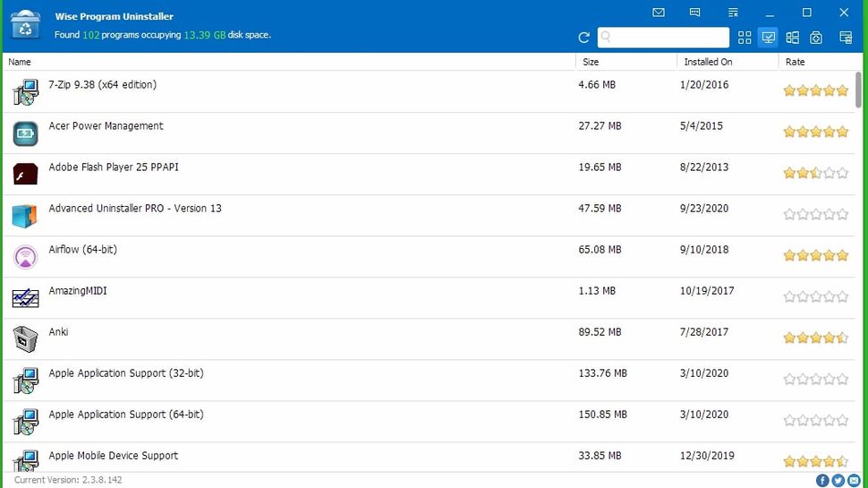Sort programs by Size column header

click(x=591, y=62)
